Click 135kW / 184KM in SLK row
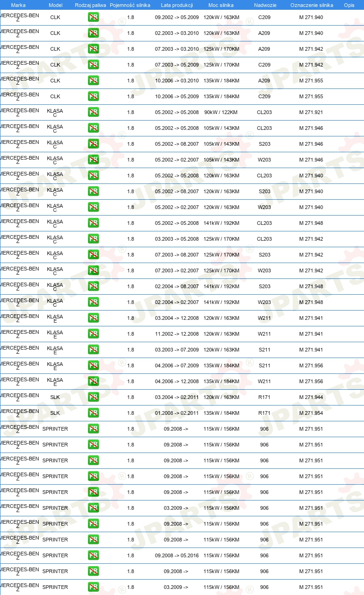 [x=221, y=413]
